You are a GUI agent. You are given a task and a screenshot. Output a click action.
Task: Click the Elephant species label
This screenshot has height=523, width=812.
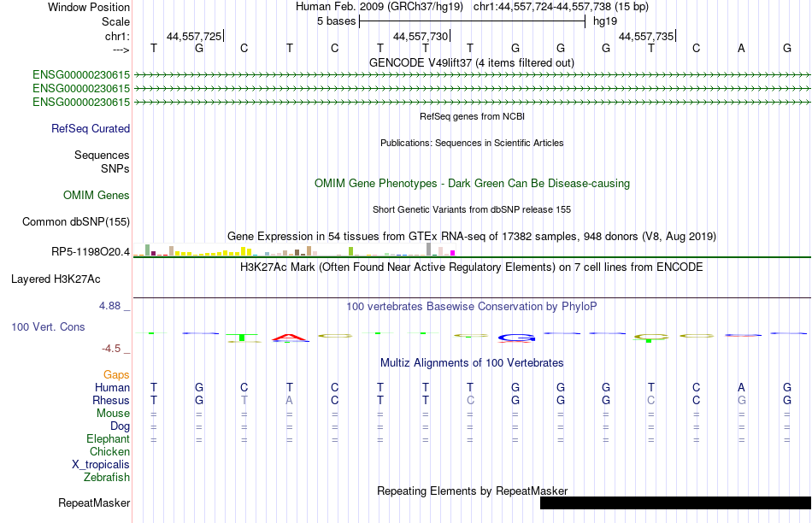[x=109, y=439]
